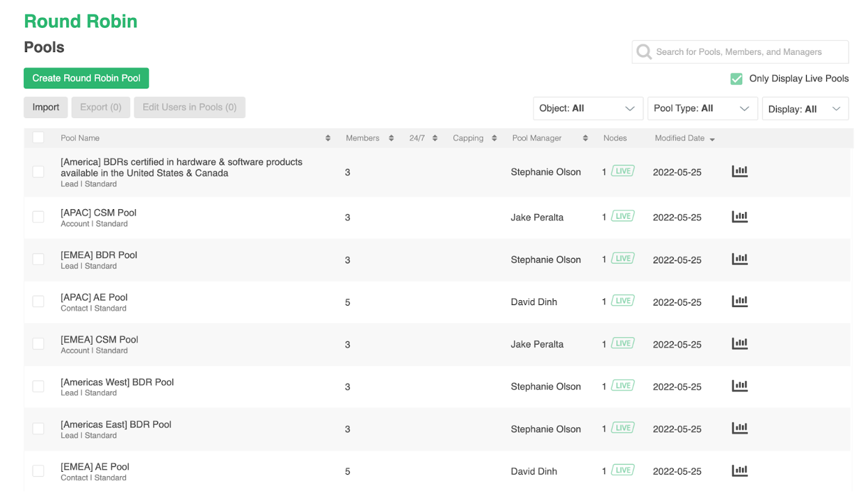Sort by the Members column arrows
The height and width of the screenshot is (492, 868).
[391, 138]
